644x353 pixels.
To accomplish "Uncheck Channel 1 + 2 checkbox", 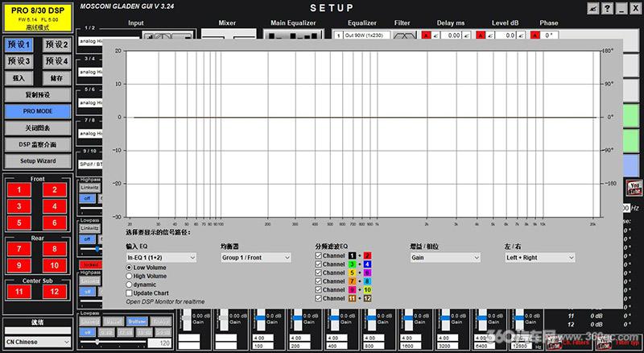I will pyautogui.click(x=318, y=255).
